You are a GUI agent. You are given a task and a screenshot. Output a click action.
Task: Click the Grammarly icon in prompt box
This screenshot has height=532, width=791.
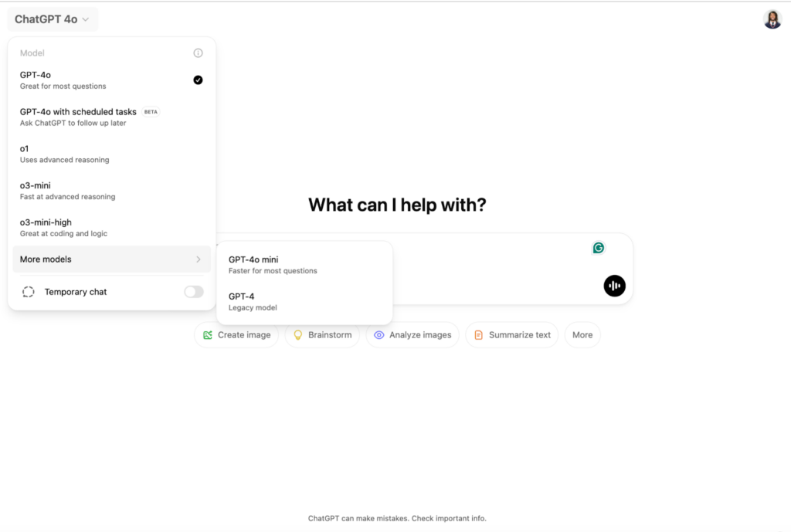(599, 248)
